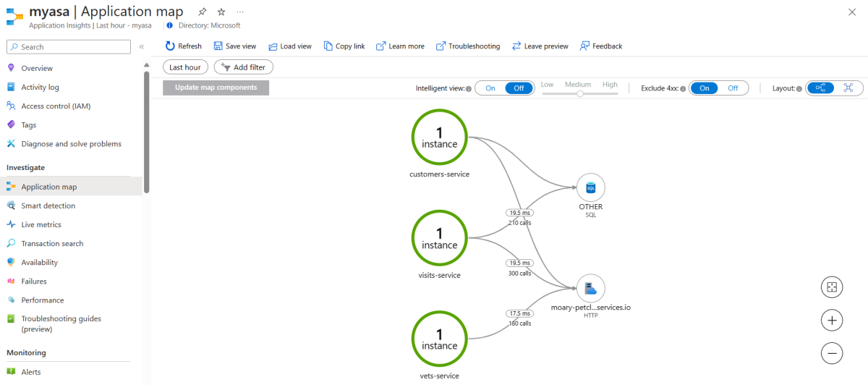Open Copy link from the toolbar
Image resolution: width=868 pixels, height=385 pixels.
pyautogui.click(x=344, y=46)
